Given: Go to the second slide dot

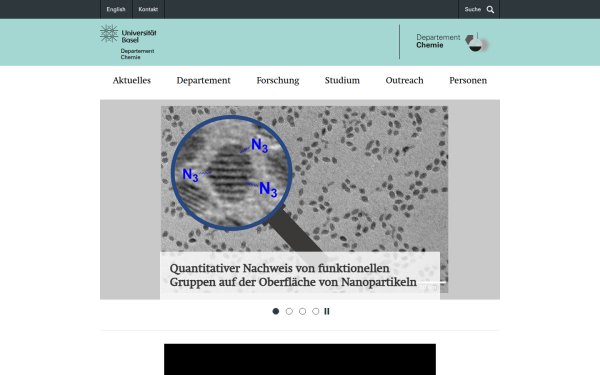Looking at the screenshot, I should (289, 311).
